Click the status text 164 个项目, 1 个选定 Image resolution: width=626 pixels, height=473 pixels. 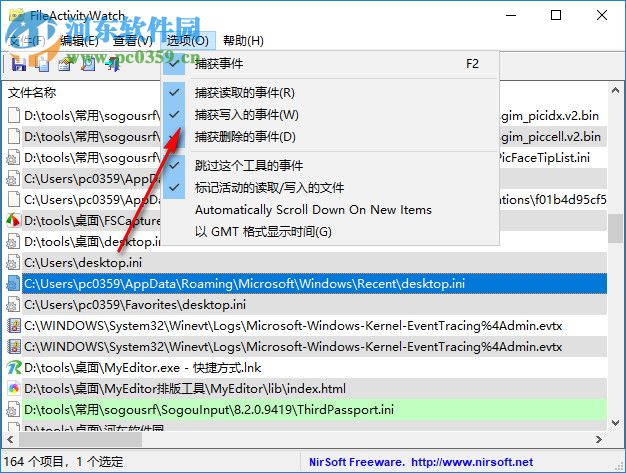pos(63,462)
